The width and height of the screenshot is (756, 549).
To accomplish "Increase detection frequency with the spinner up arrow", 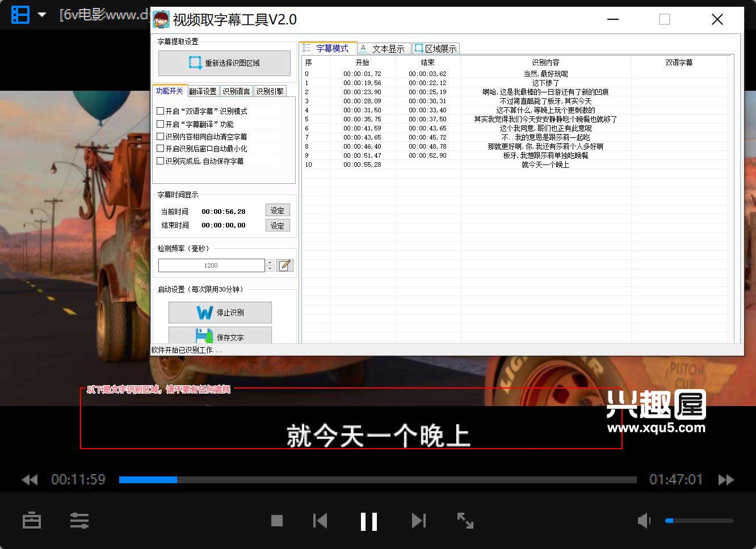I will coord(270,263).
